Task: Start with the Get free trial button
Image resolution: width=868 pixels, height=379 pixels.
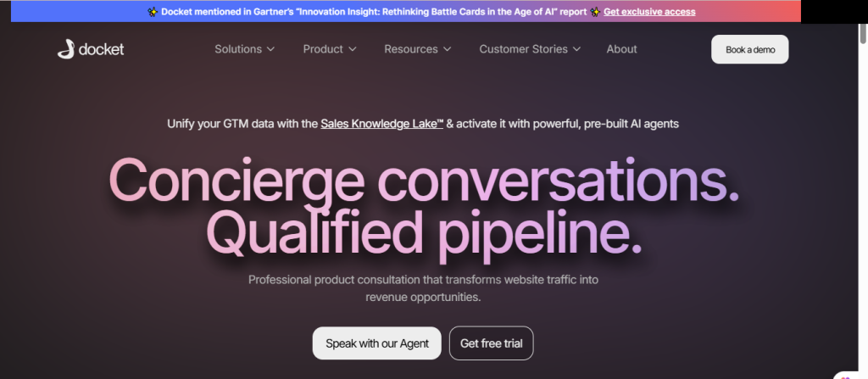Action: coord(491,343)
